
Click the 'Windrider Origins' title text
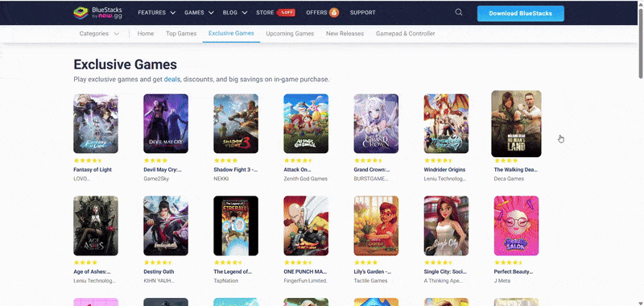(446, 170)
